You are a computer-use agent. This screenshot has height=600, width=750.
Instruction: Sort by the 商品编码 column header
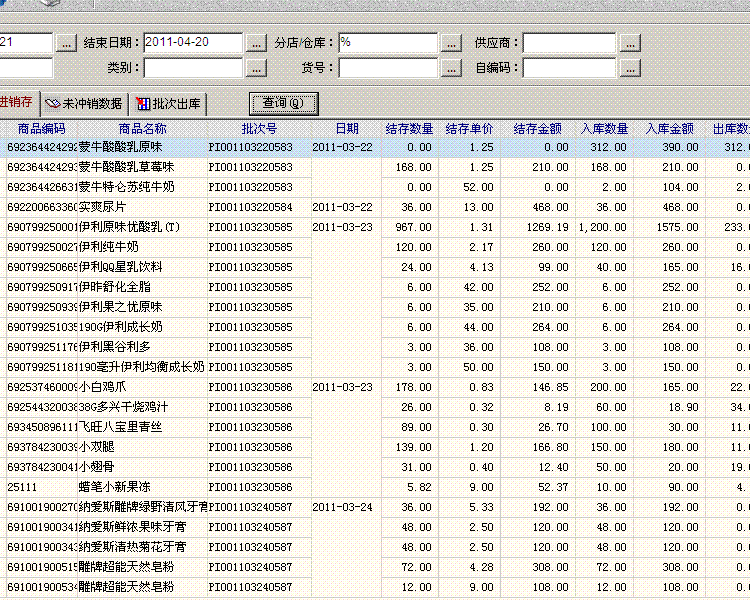point(42,129)
